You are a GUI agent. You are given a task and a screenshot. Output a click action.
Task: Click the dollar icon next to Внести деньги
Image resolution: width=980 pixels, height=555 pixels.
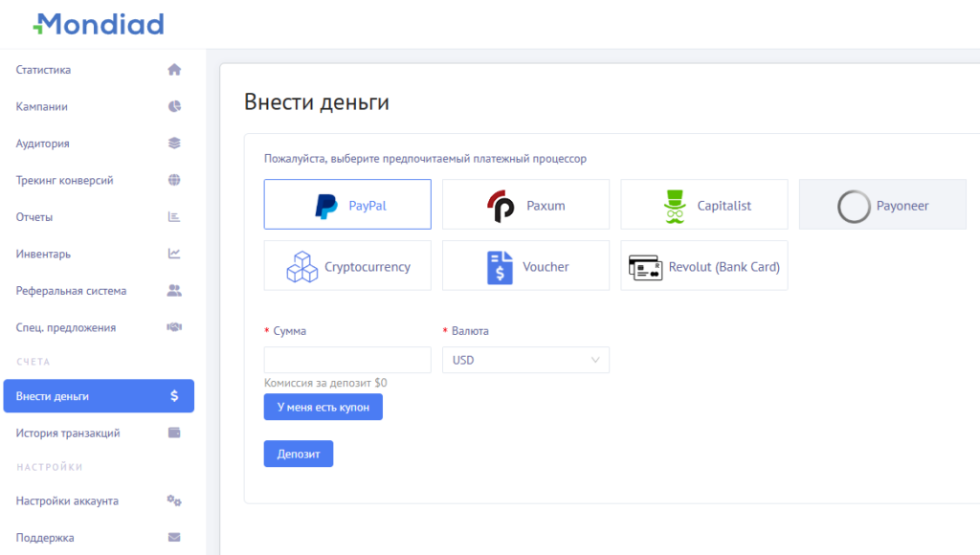point(173,395)
